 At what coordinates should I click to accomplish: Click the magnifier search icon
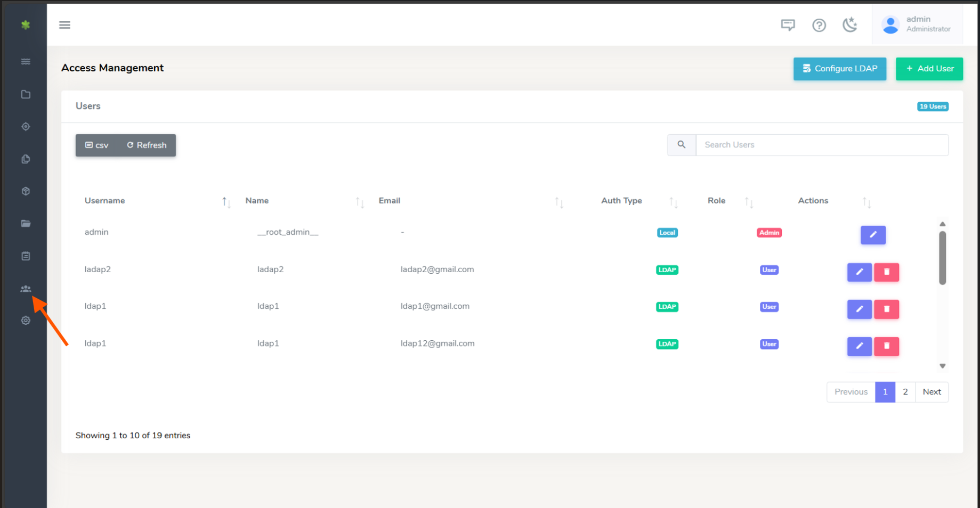pyautogui.click(x=682, y=145)
